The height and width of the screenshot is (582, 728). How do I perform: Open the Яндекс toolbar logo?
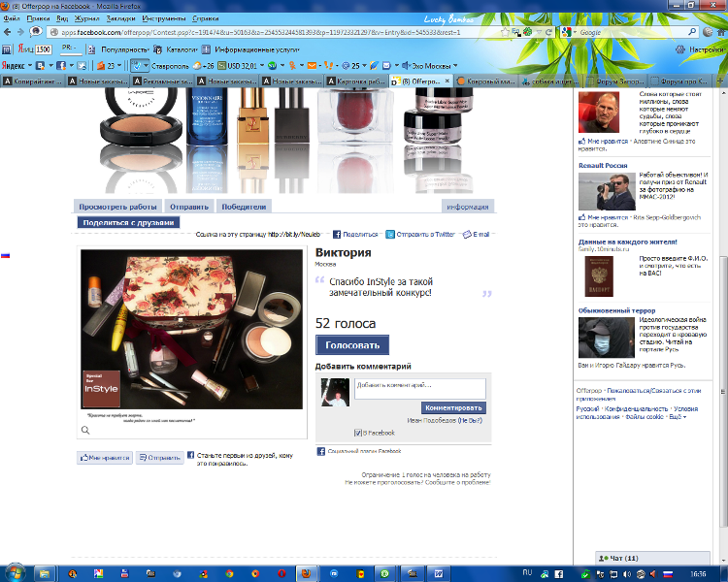tap(13, 65)
